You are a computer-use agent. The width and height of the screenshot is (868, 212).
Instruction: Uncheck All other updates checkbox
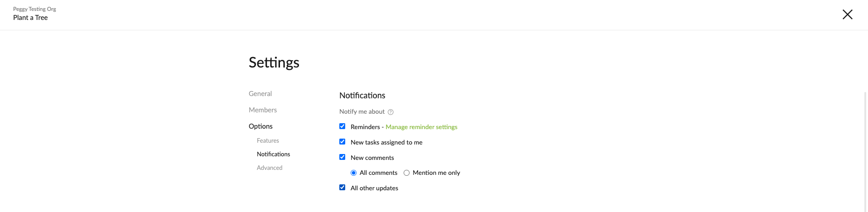342,188
